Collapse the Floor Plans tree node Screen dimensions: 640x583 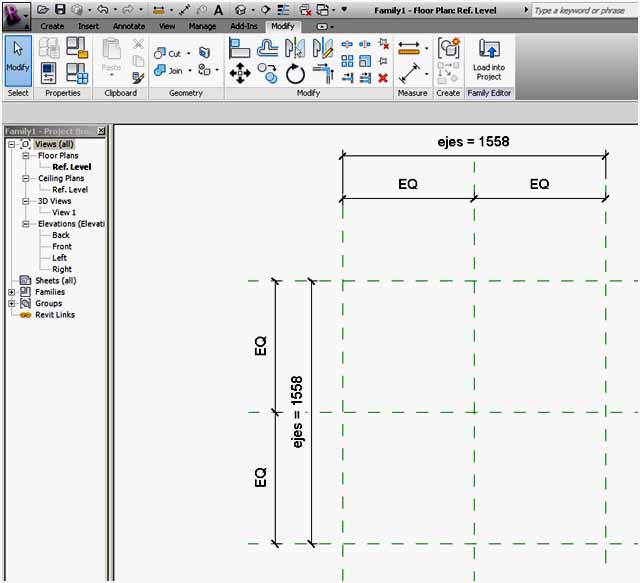(27, 156)
